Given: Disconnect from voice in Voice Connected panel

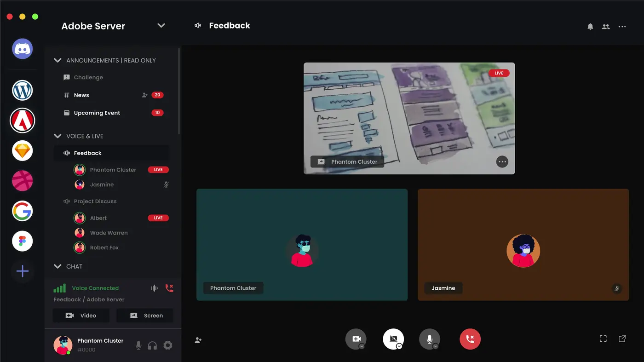Looking at the screenshot, I should (x=169, y=288).
